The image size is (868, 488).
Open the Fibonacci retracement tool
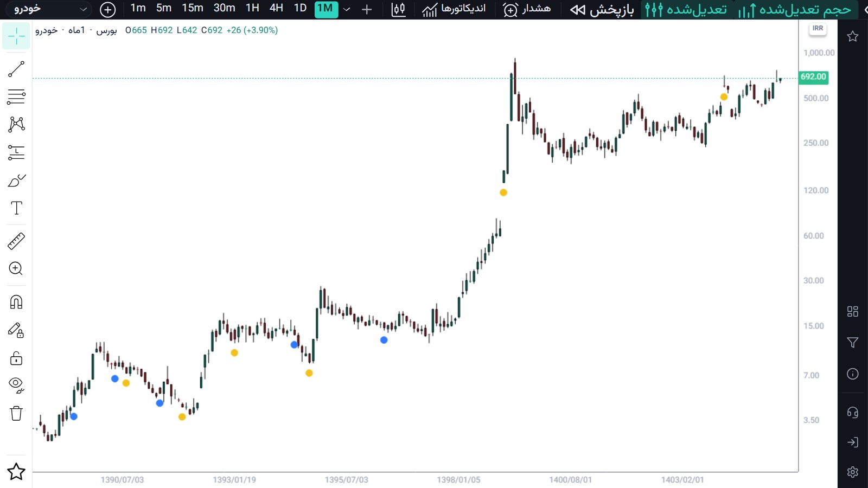16,97
